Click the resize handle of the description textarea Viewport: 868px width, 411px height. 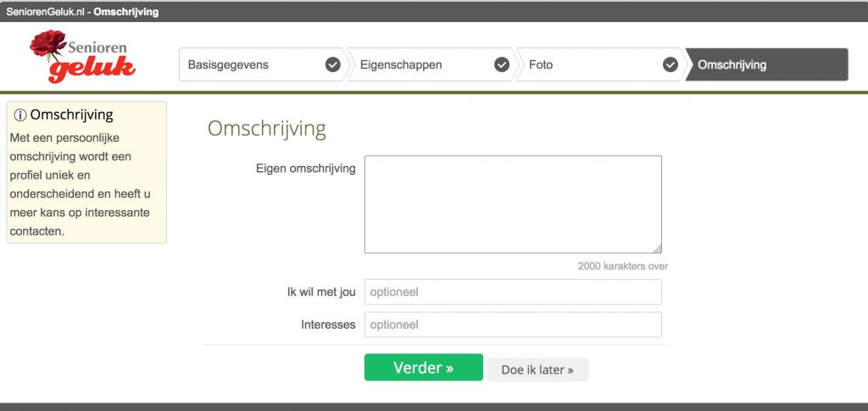click(x=657, y=248)
